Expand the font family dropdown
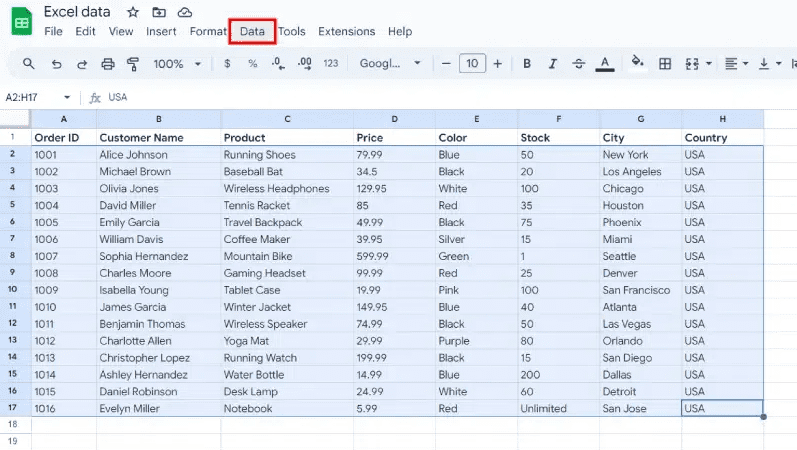Image resolution: width=797 pixels, height=450 pixels. pyautogui.click(x=390, y=64)
